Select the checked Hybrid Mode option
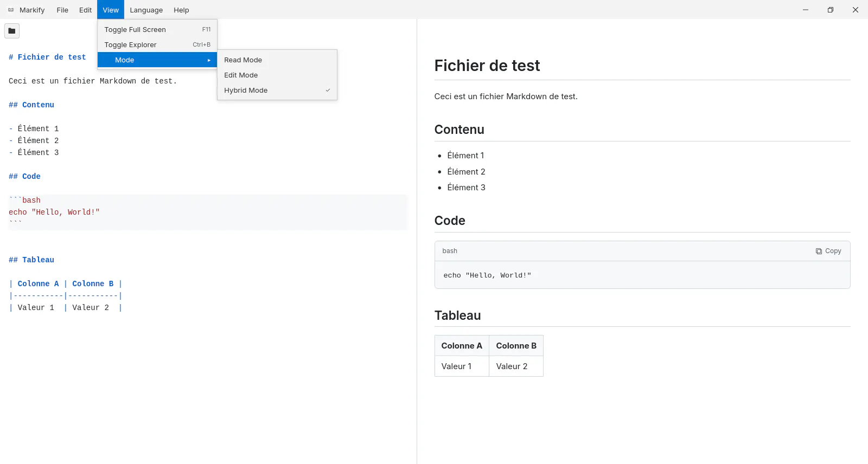Viewport: 868px width, 464px height. 277,90
